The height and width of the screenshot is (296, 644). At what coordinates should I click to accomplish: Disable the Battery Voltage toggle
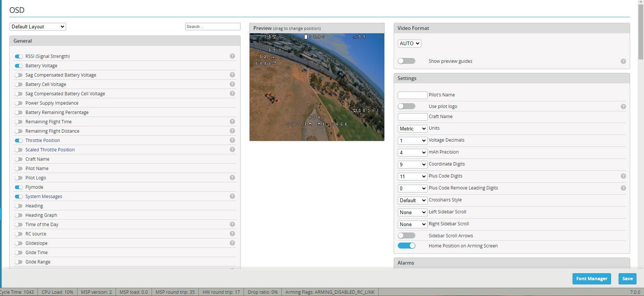pos(19,66)
